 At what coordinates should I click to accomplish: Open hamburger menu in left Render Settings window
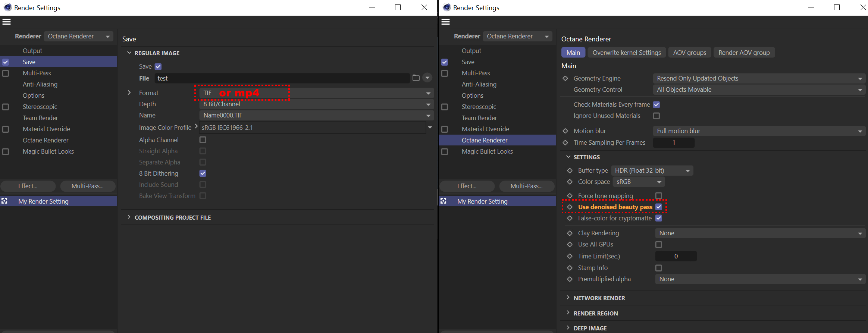6,22
